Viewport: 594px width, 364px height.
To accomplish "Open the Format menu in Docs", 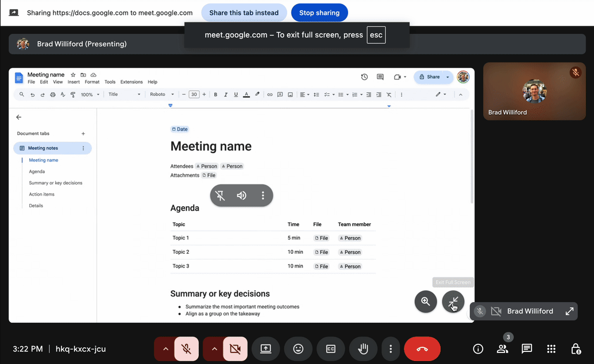I will click(x=92, y=82).
